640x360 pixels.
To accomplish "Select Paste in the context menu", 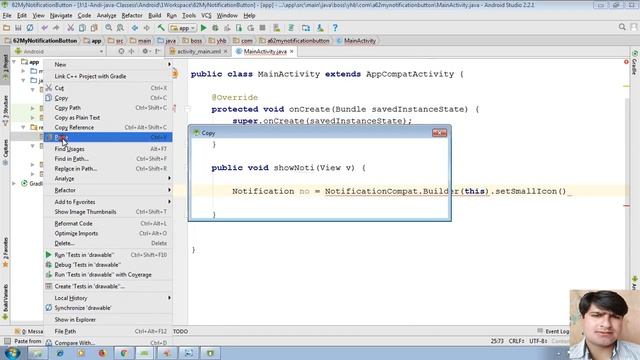I will tap(108, 137).
